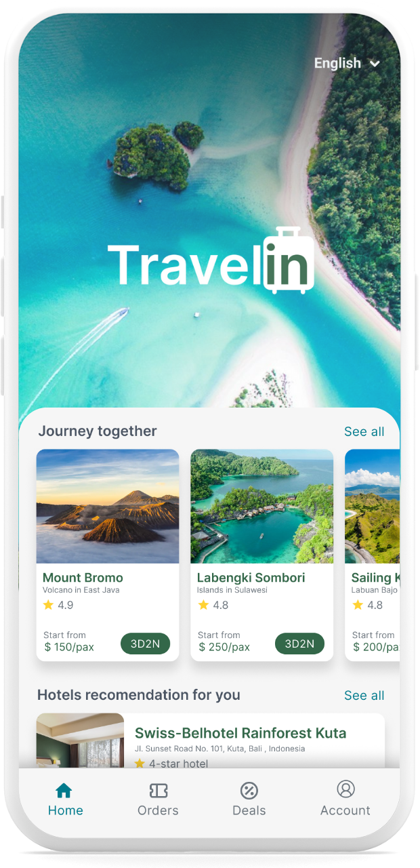
Task: Open the Labengki Sombori lagoon photo
Action: pos(262,507)
